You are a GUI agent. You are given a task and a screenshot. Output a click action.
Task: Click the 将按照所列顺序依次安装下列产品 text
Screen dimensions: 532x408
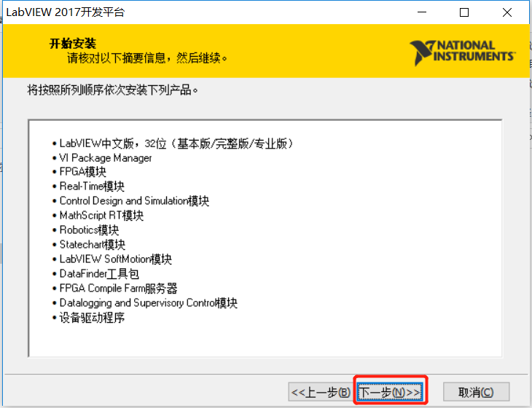[113, 90]
